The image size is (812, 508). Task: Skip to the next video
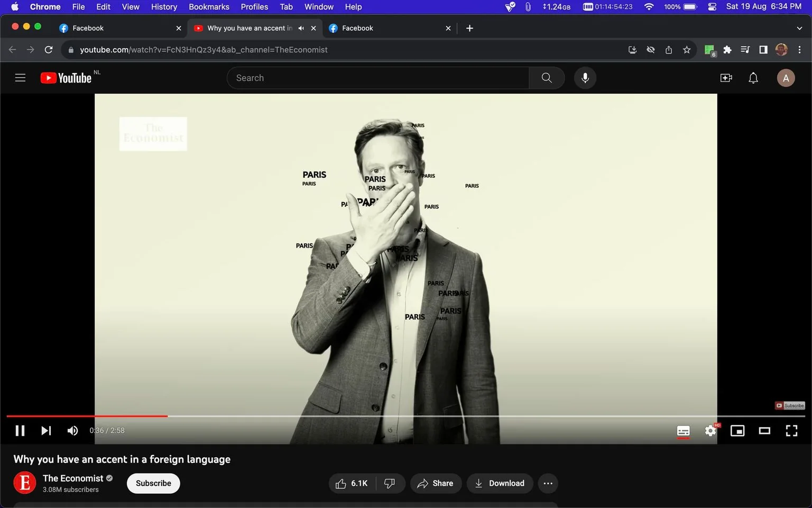pyautogui.click(x=46, y=431)
